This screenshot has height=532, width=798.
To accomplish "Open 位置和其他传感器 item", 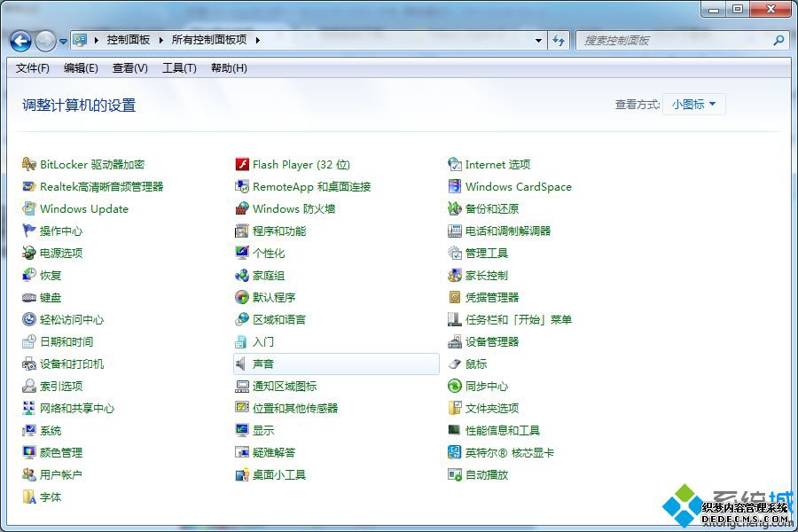I will pos(286,408).
